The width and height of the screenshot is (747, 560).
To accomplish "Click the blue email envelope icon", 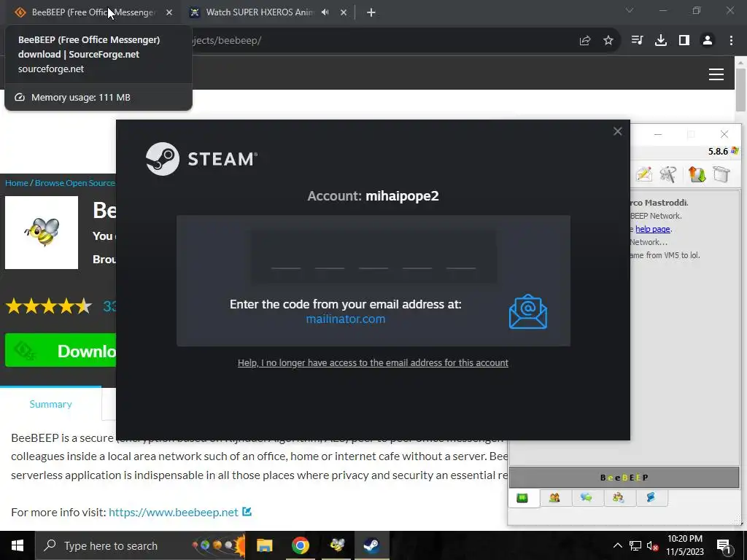I will [528, 311].
